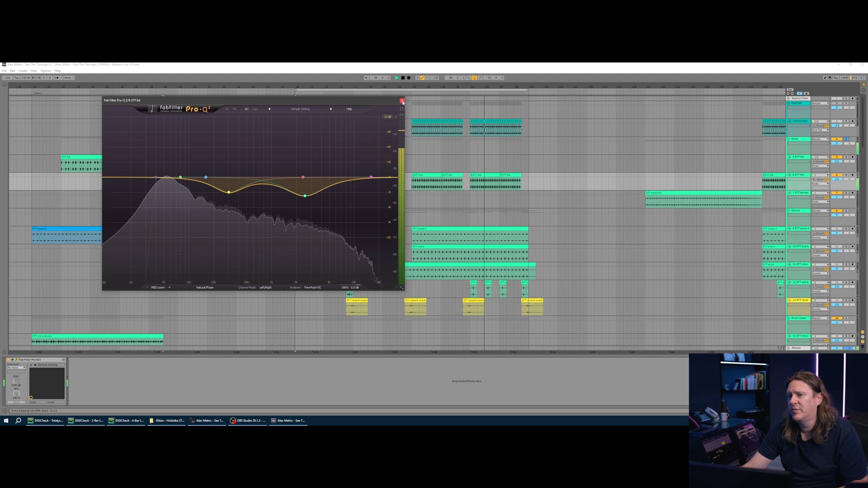This screenshot has width=868, height=488.
Task: Toggle the Pro-Q 2 device activator
Action: [x=8, y=360]
